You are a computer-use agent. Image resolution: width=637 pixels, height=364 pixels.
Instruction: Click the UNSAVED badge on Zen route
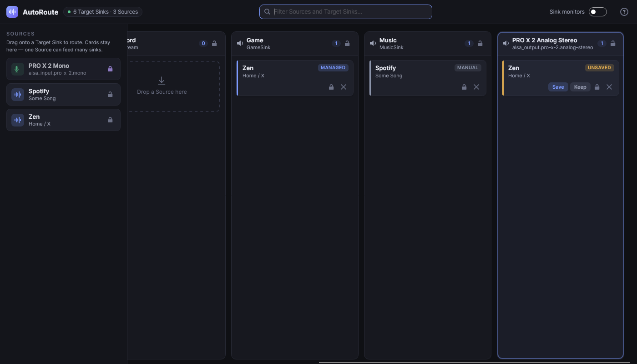point(600,68)
